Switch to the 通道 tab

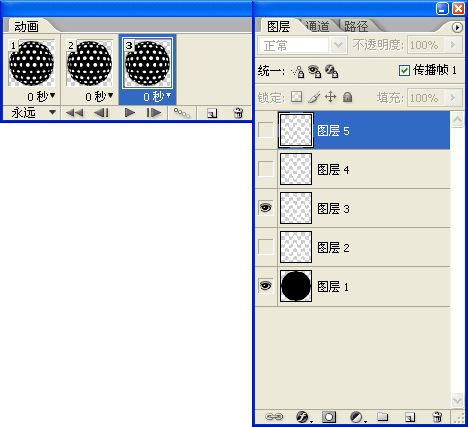click(317, 26)
